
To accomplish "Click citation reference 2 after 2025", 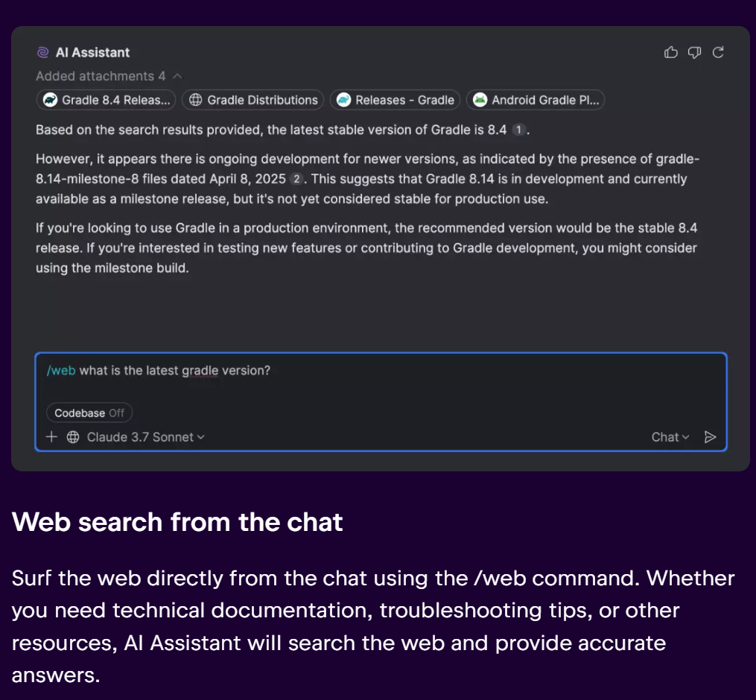I will [x=296, y=179].
